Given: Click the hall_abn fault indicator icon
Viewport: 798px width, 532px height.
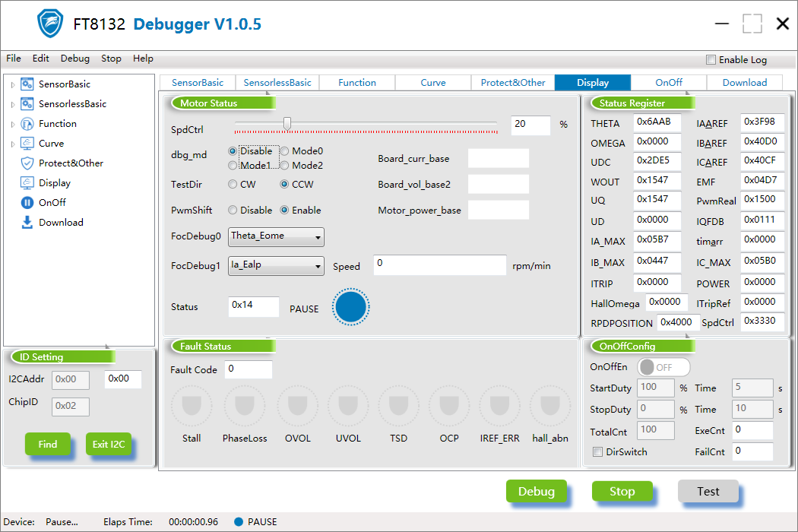Looking at the screenshot, I should click(550, 406).
